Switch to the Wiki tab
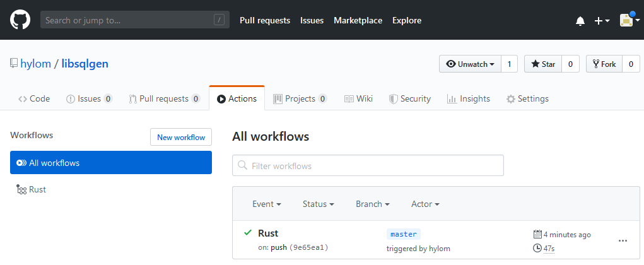The image size is (644, 265). coord(358,98)
